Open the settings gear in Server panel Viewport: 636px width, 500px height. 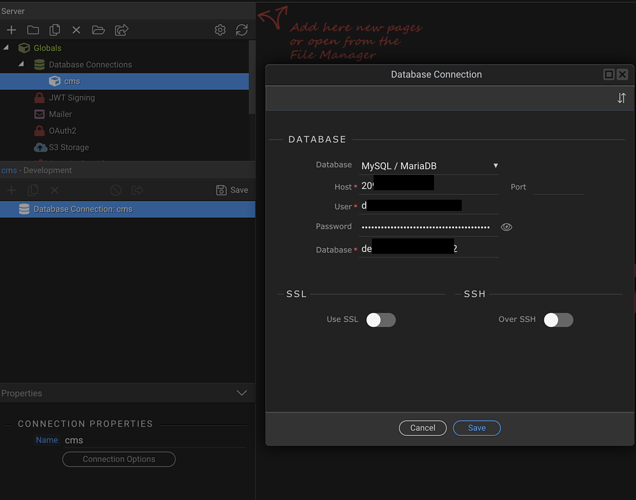click(x=220, y=30)
